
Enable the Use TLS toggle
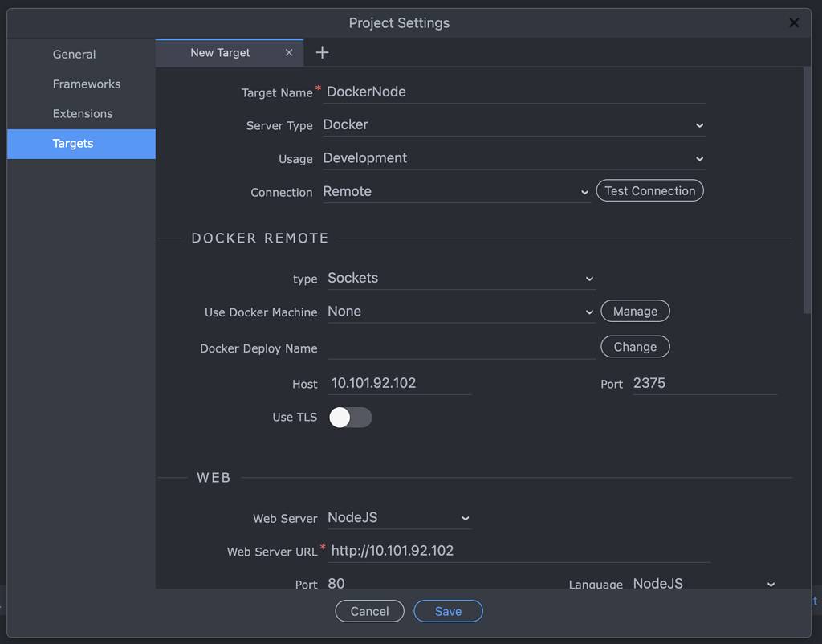(350, 417)
